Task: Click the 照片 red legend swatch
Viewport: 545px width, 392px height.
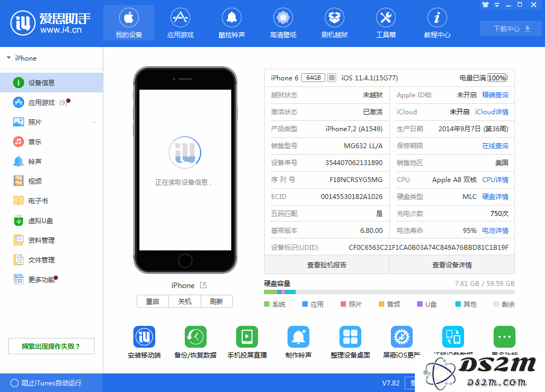Action: click(343, 304)
